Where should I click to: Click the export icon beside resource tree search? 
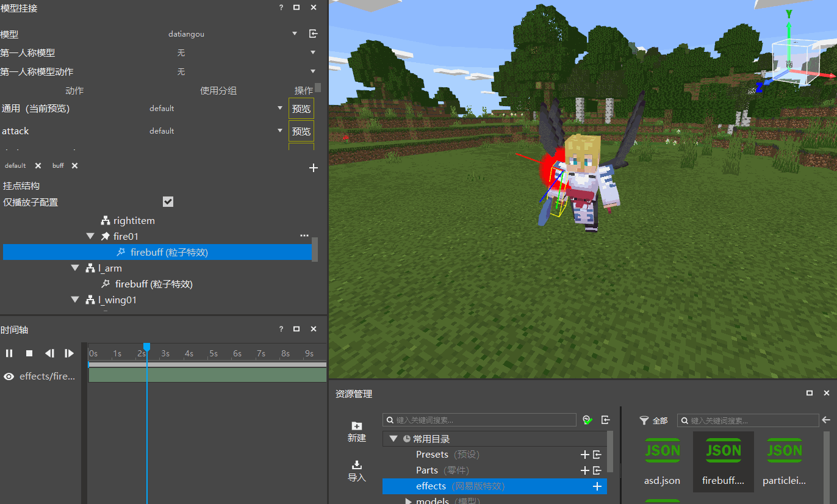coord(605,420)
